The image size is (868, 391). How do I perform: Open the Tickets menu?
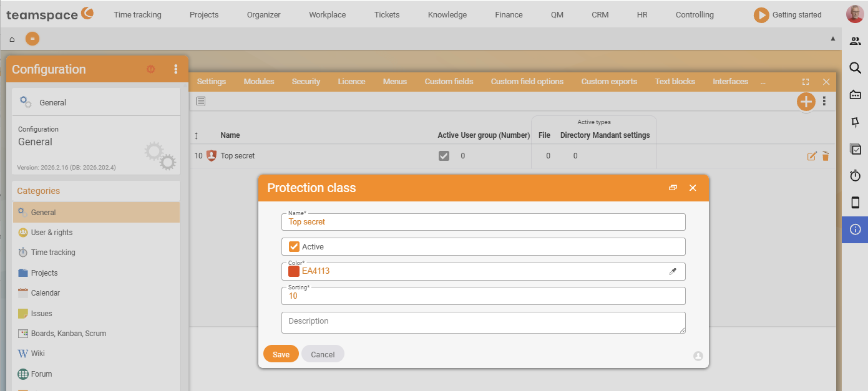(387, 15)
